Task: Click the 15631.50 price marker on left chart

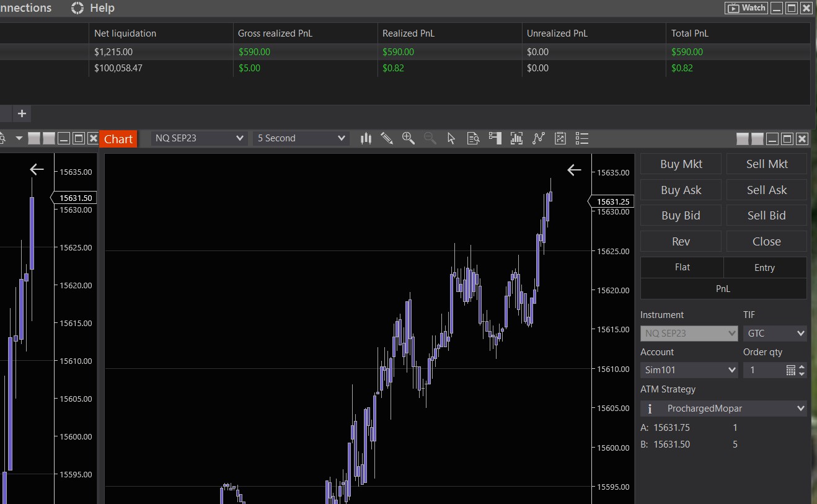Action: point(73,198)
